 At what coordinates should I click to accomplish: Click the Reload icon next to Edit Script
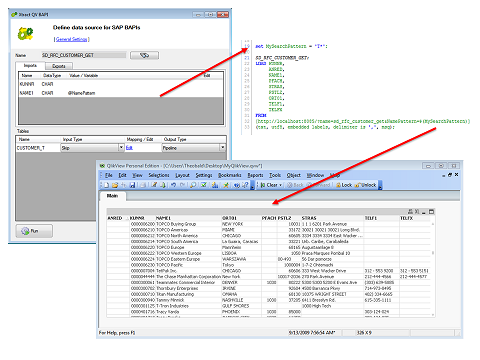163,185
